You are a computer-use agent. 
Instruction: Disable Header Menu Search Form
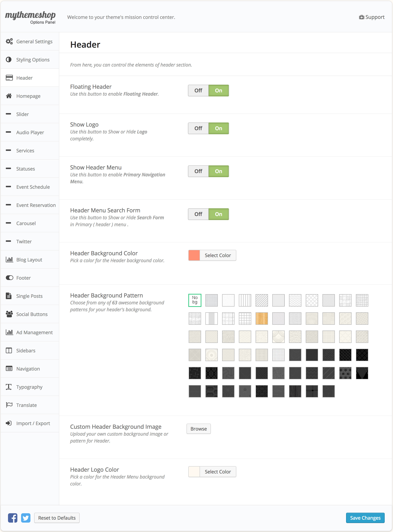tap(198, 214)
